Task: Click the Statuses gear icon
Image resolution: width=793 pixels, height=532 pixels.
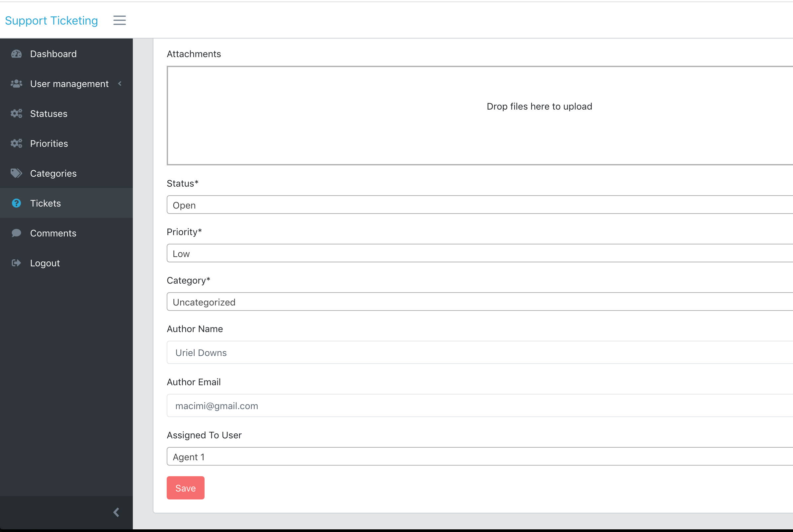Action: 16,113
